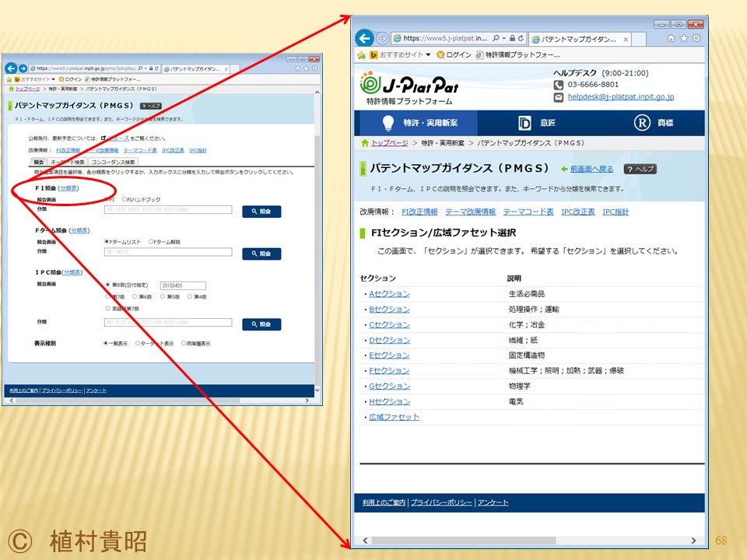The image size is (747, 560).
Task: Open the favorites star in the right browser window
Action: [x=684, y=38]
